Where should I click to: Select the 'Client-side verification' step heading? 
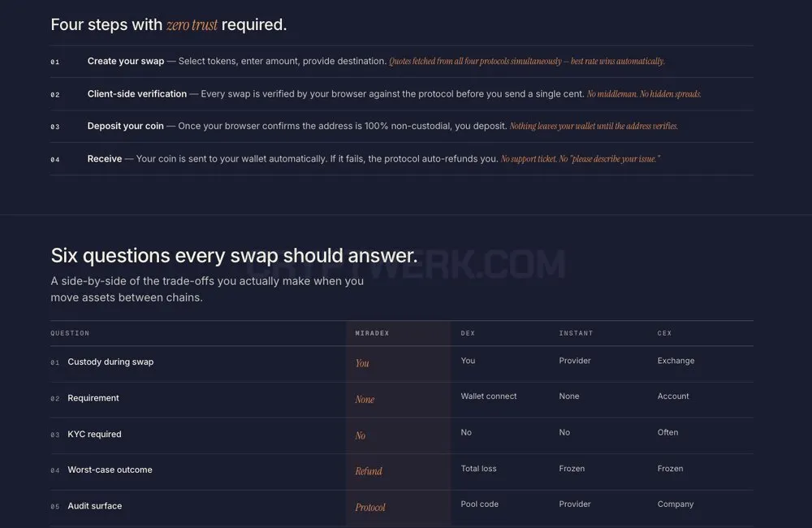point(136,93)
